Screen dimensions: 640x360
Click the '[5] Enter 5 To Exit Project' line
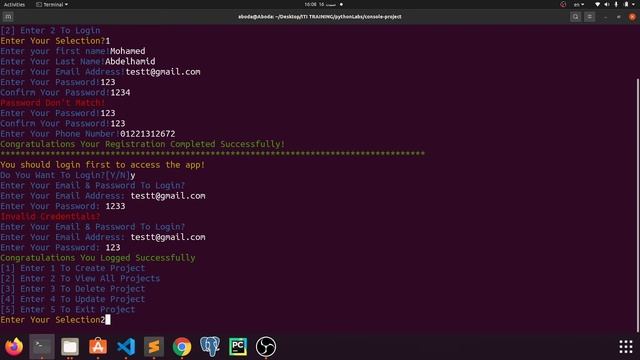pyautogui.click(x=68, y=309)
